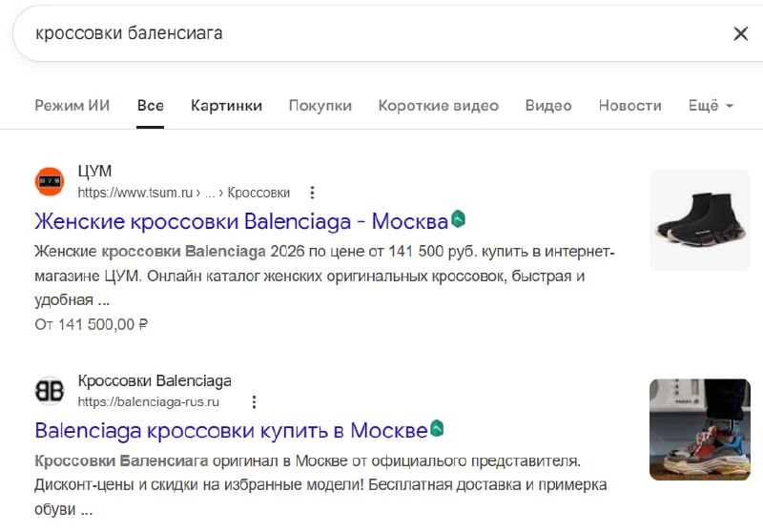
Task: Switch to 'Видео' tab
Action: 548,106
